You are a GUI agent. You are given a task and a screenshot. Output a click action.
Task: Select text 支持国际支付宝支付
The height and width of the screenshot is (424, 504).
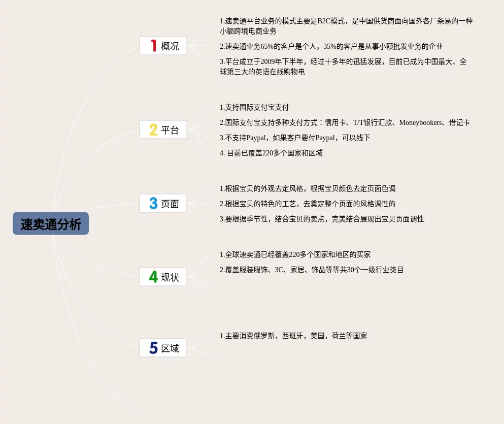254,107
